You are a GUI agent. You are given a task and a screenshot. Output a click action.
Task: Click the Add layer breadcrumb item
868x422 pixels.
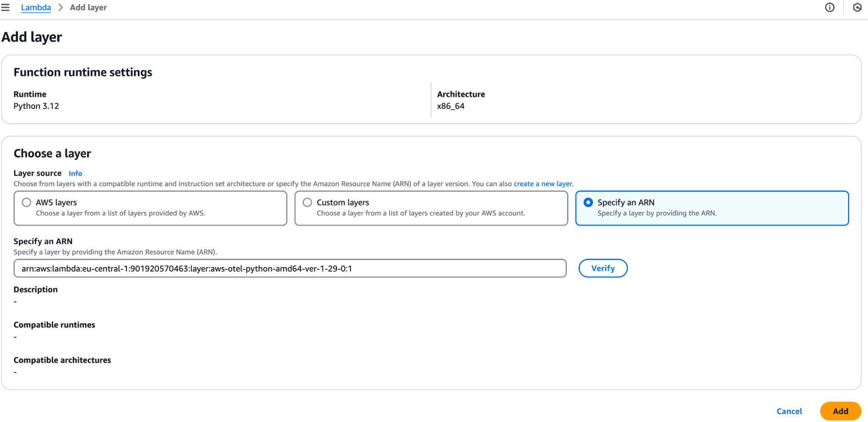(x=88, y=7)
